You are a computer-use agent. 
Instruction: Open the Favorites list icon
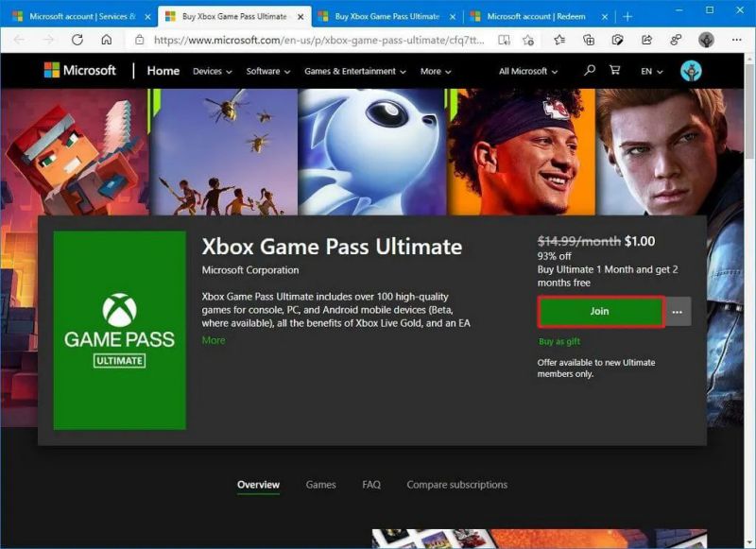(x=559, y=40)
